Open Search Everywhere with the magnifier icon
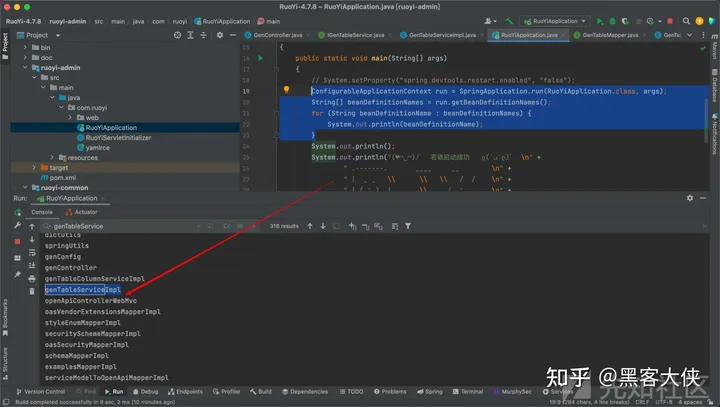Viewport: 720px width, 407px height. point(686,21)
